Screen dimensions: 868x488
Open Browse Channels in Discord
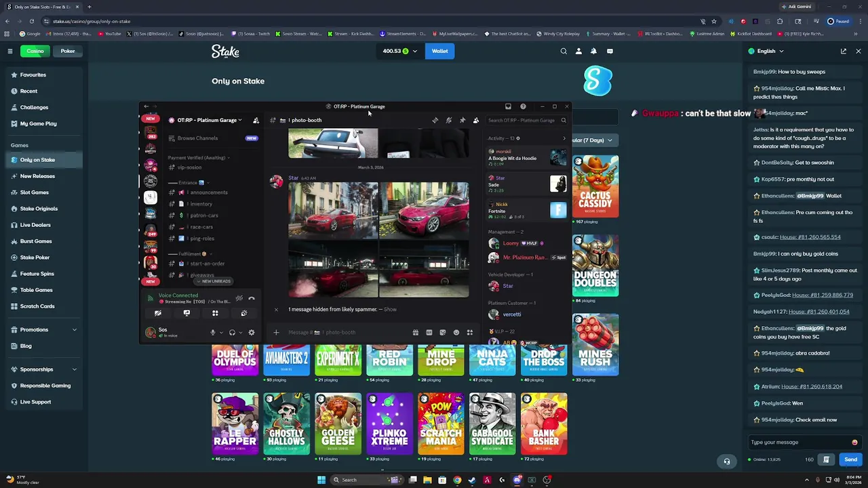pos(213,138)
